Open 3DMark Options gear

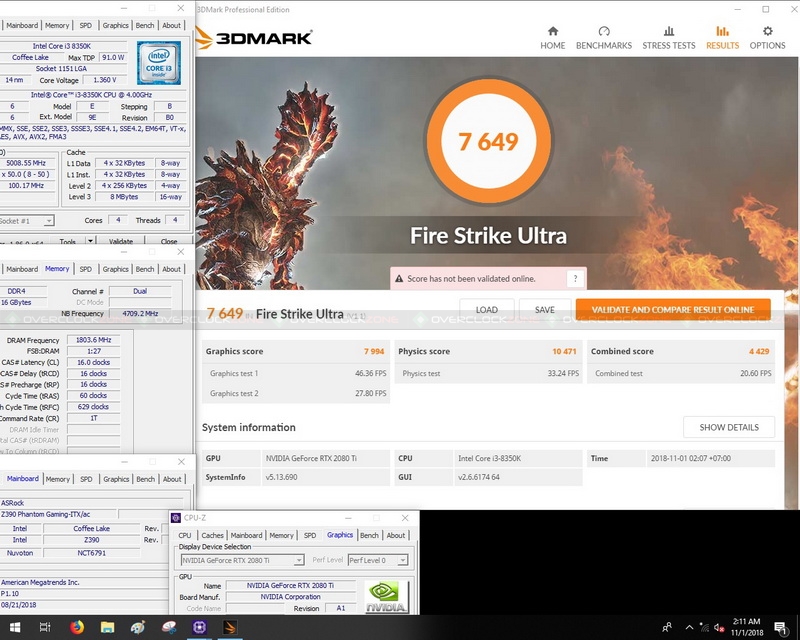(767, 38)
